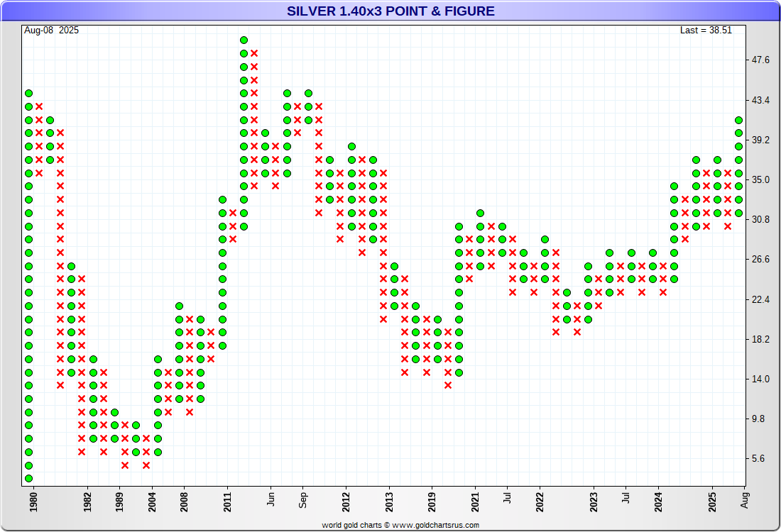Click the Sep month label on time axis
The image size is (781, 532).
pyautogui.click(x=303, y=500)
